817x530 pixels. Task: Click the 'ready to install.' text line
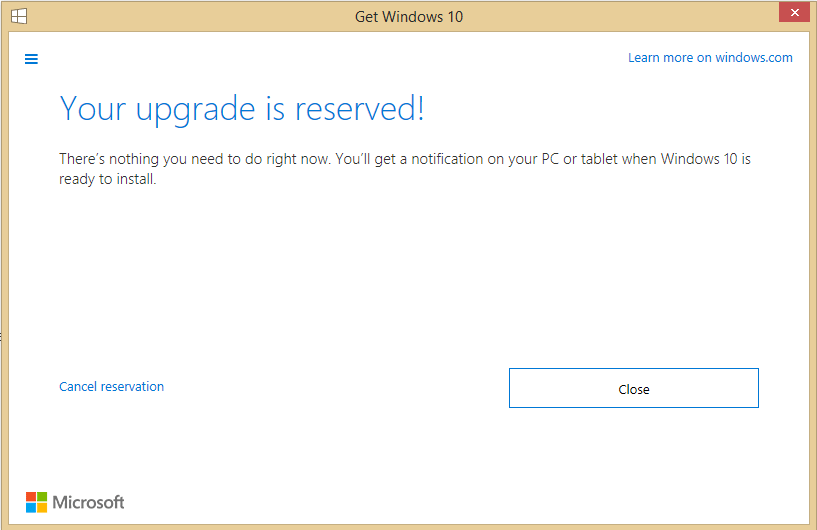coord(107,179)
